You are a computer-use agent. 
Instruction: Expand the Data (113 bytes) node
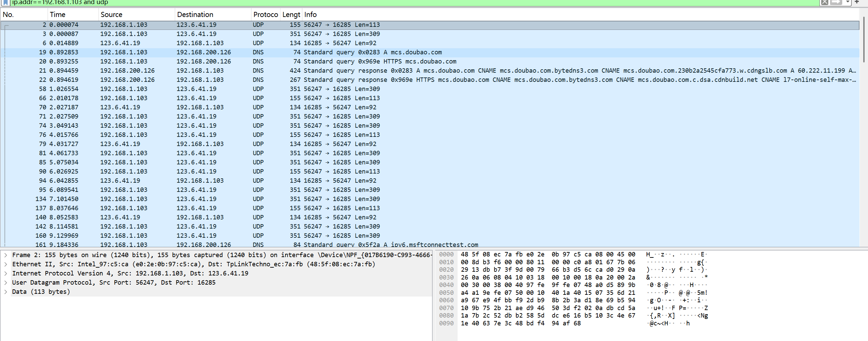coord(6,292)
